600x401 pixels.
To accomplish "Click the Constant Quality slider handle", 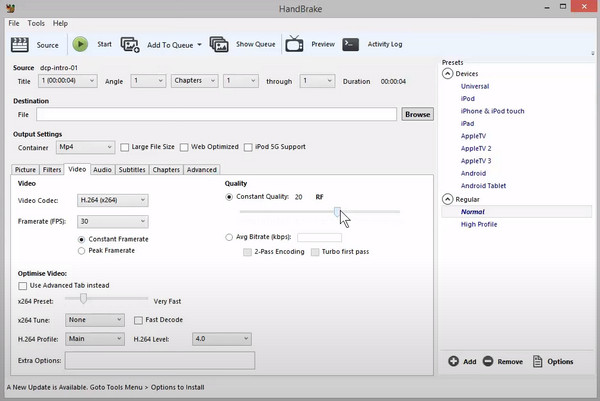I will pos(337,212).
